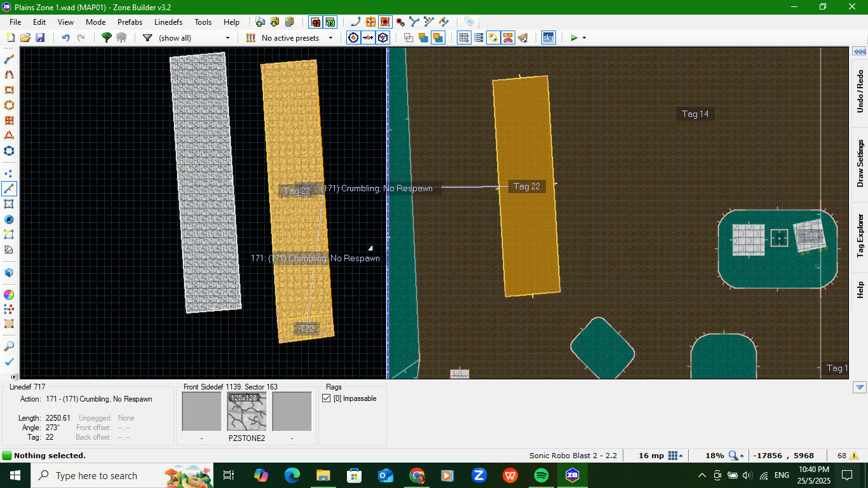Open the Linedefs menu
This screenshot has width=868, height=488.
tap(168, 22)
